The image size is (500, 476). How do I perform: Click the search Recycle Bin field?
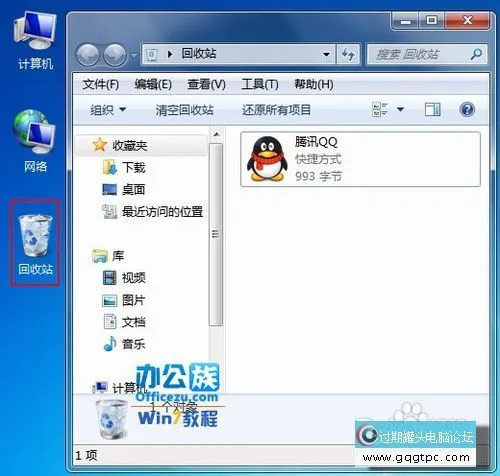[x=427, y=54]
